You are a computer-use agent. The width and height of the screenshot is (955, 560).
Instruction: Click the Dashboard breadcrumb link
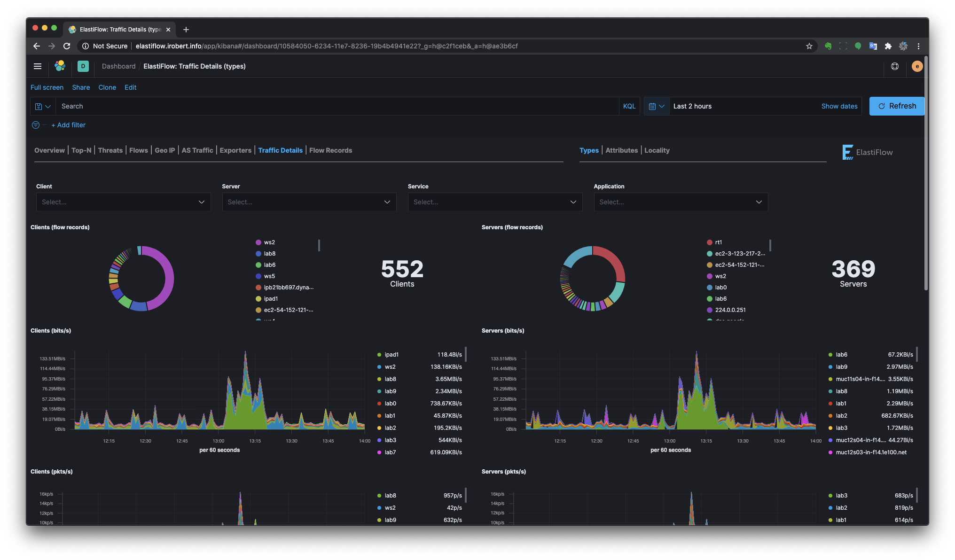tap(118, 66)
